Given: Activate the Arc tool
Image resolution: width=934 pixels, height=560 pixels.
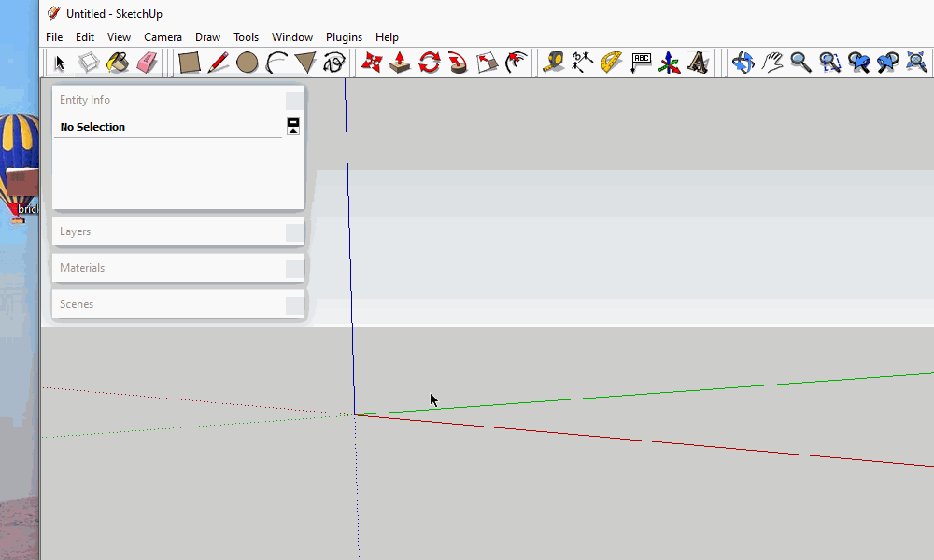Looking at the screenshot, I should 276,63.
